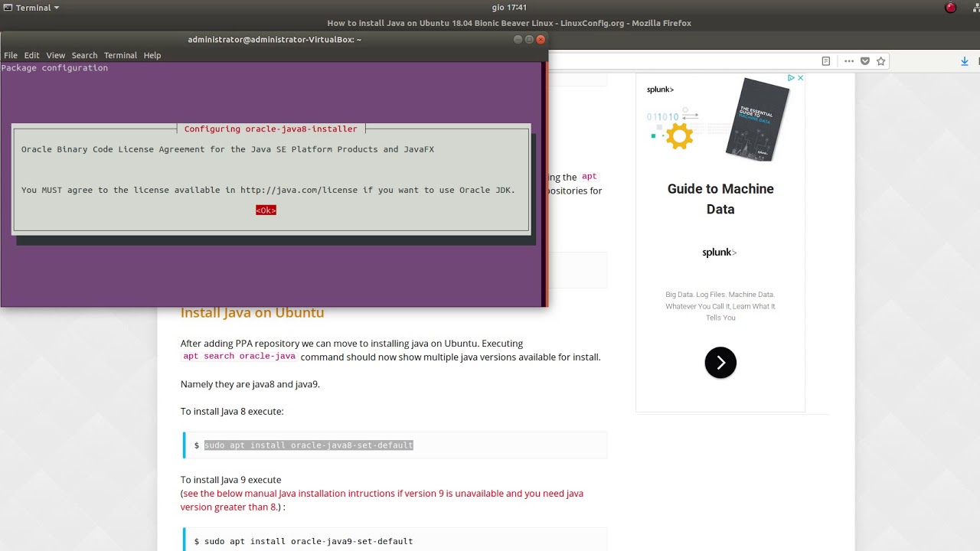Click the Oracle Binary Code License Agreement line

pyautogui.click(x=227, y=149)
